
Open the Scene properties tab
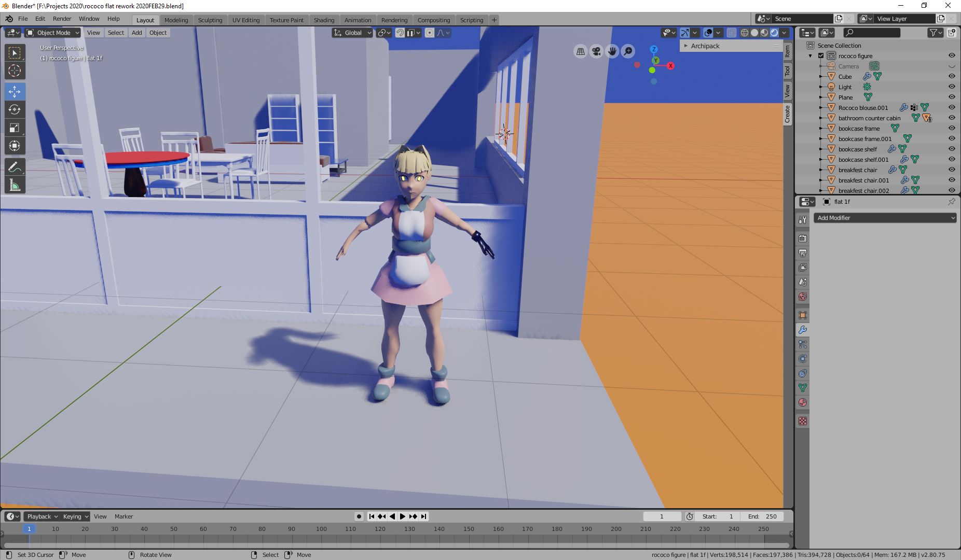click(803, 282)
